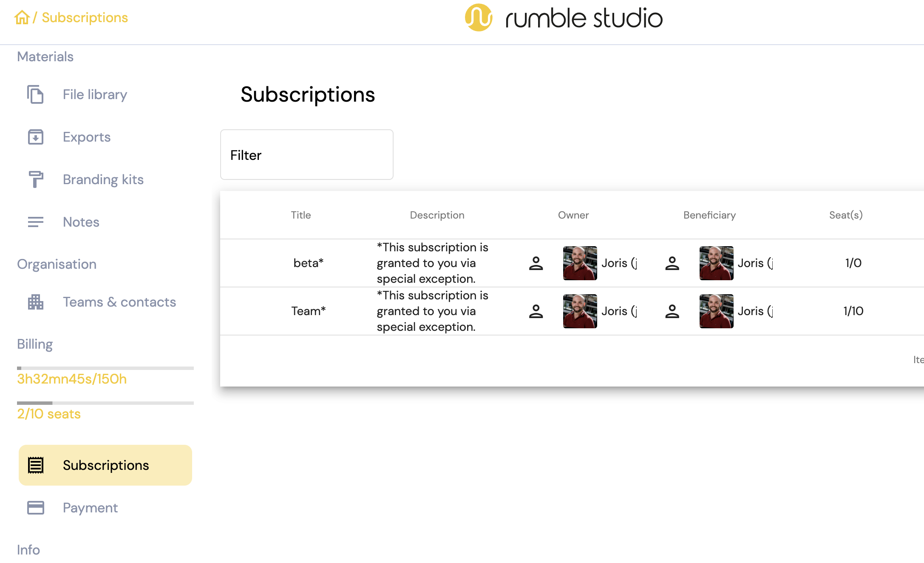Viewport: 924px width, 563px height.
Task: Click the Info section label
Action: tap(28, 550)
